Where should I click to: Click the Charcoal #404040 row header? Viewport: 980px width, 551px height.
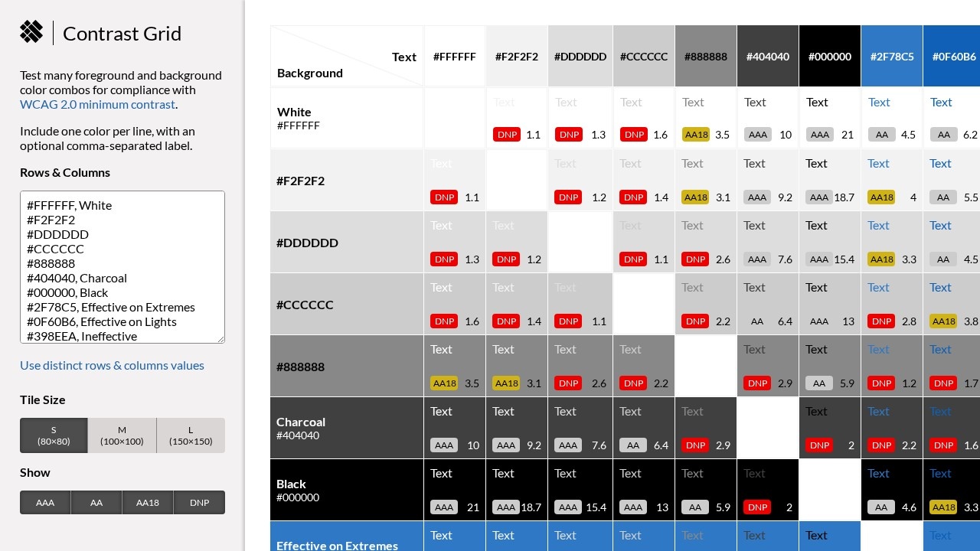coord(347,428)
